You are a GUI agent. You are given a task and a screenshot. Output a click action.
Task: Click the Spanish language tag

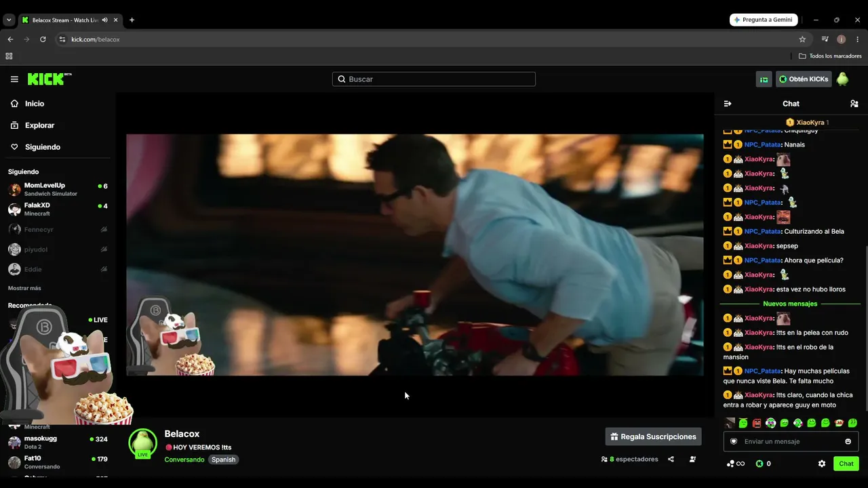[223, 460]
